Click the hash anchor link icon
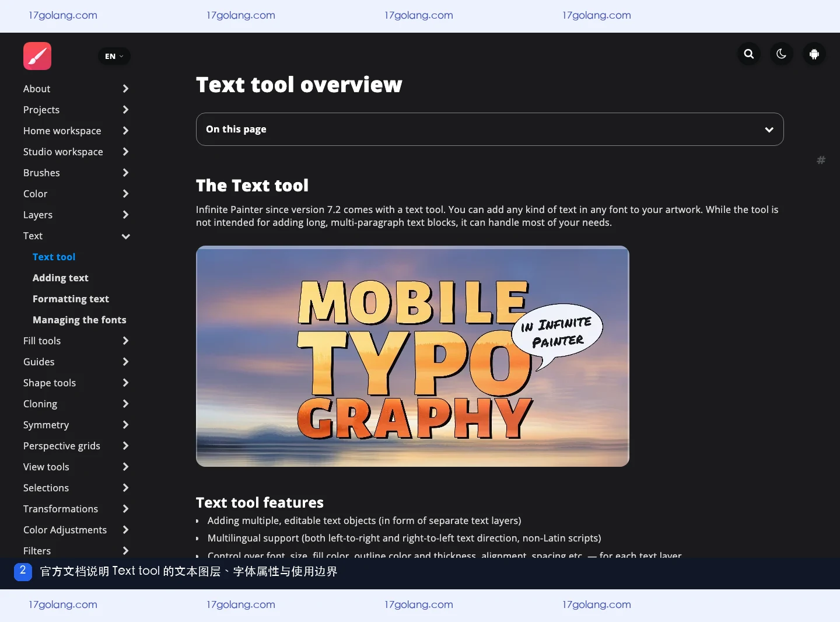Screen dimensions: 840x622 point(821,160)
